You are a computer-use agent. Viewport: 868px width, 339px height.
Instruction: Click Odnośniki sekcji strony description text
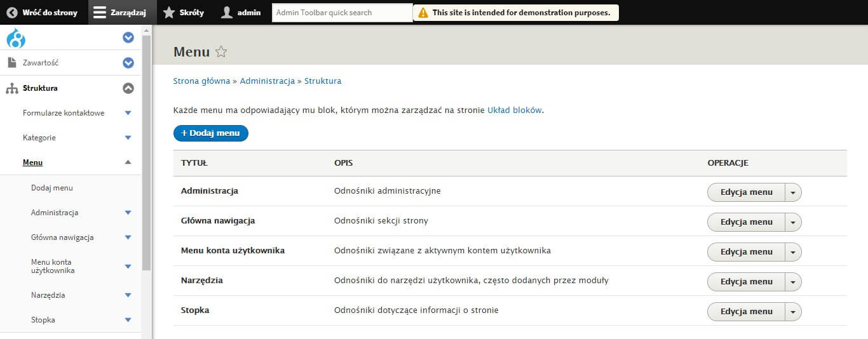tap(381, 221)
